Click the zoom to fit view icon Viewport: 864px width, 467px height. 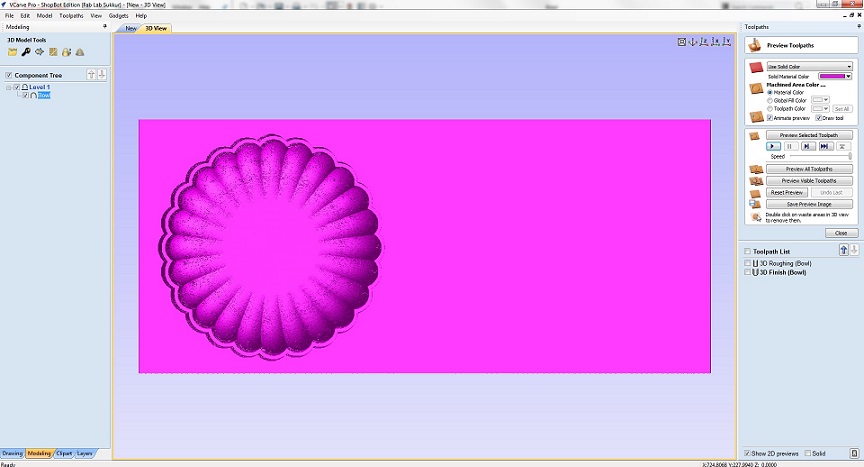coord(682,42)
